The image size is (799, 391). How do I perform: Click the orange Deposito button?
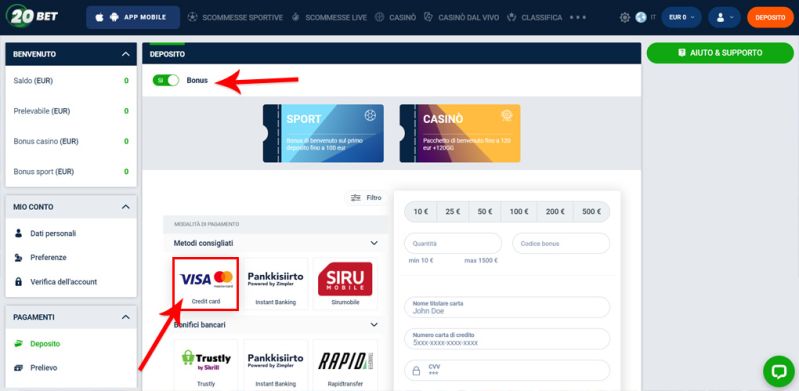coord(770,17)
